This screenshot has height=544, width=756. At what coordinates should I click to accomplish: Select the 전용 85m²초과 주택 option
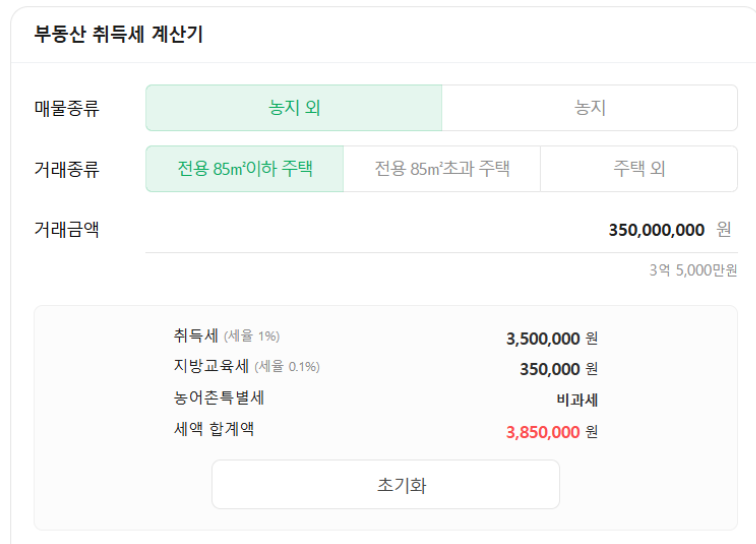tap(442, 168)
